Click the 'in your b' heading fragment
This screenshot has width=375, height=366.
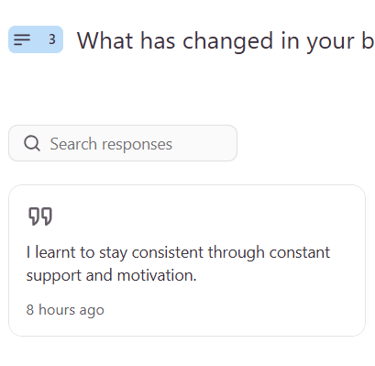[327, 42]
